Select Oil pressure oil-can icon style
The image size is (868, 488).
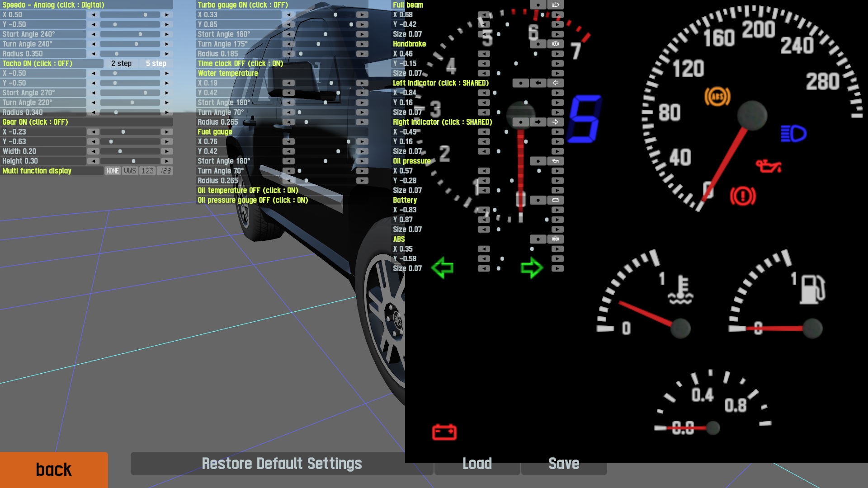click(556, 161)
